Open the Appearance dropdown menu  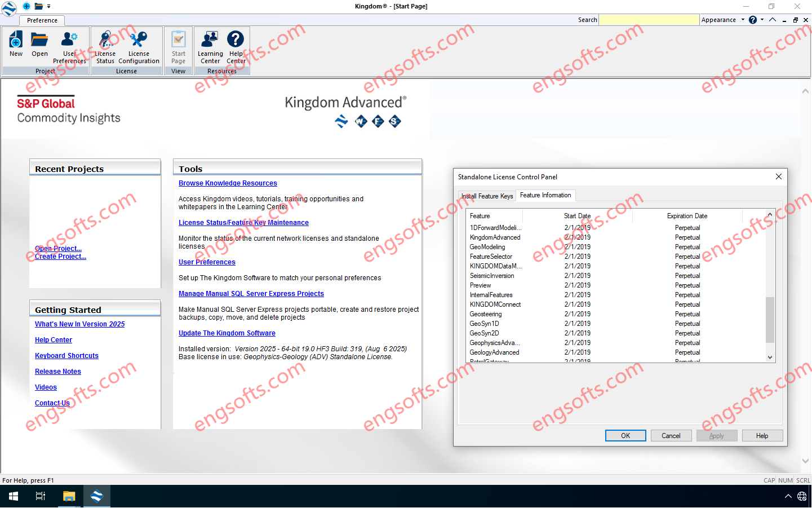[x=723, y=20]
